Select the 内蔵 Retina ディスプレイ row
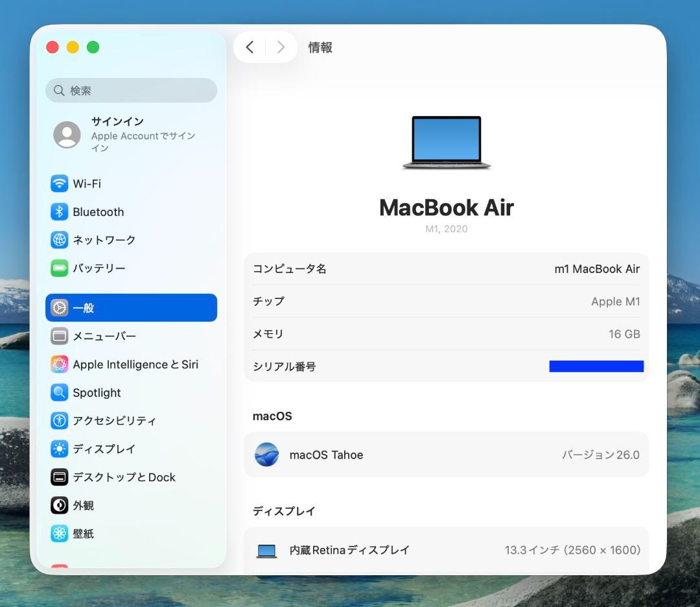This screenshot has height=607, width=700. pos(446,550)
